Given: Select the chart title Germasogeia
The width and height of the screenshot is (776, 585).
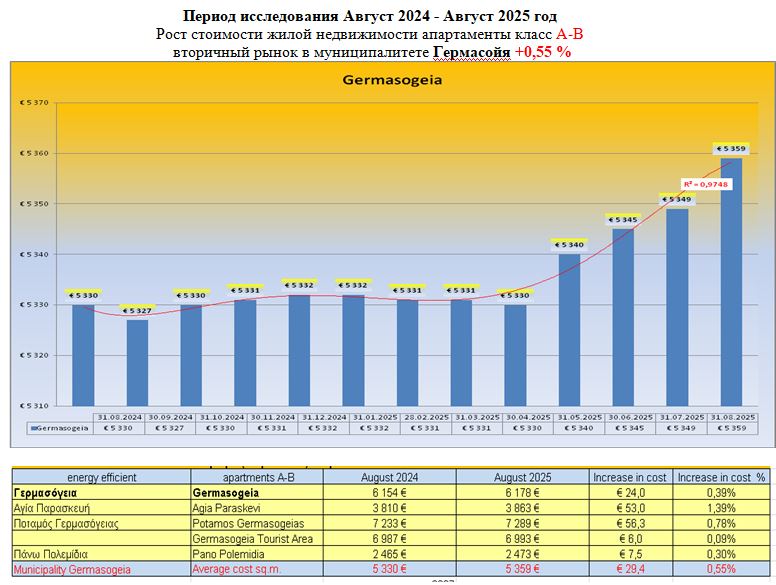Looking at the screenshot, I should coord(393,78).
